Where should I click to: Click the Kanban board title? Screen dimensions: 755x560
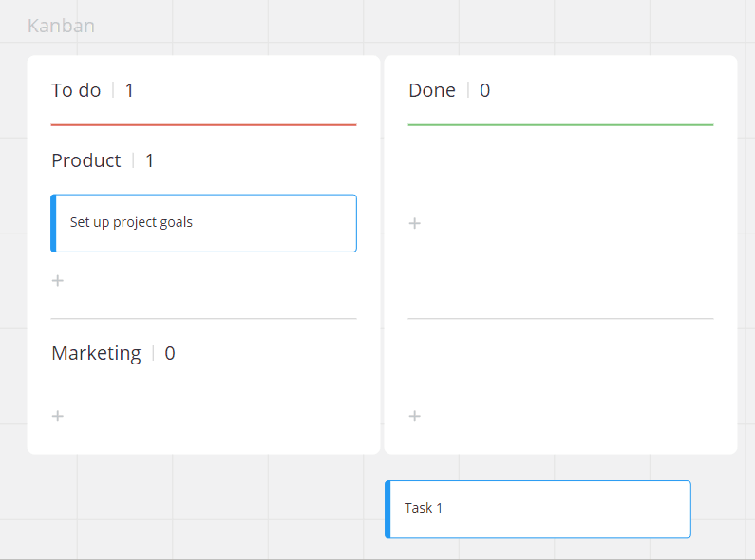coord(61,26)
